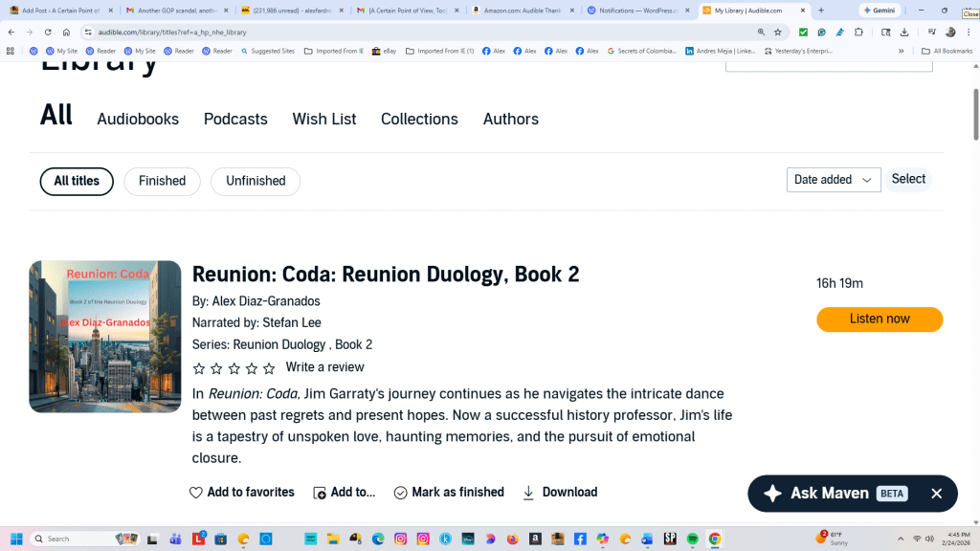Screen dimensions: 980x551
Task: Switch to the Podcasts library tab
Action: (235, 120)
